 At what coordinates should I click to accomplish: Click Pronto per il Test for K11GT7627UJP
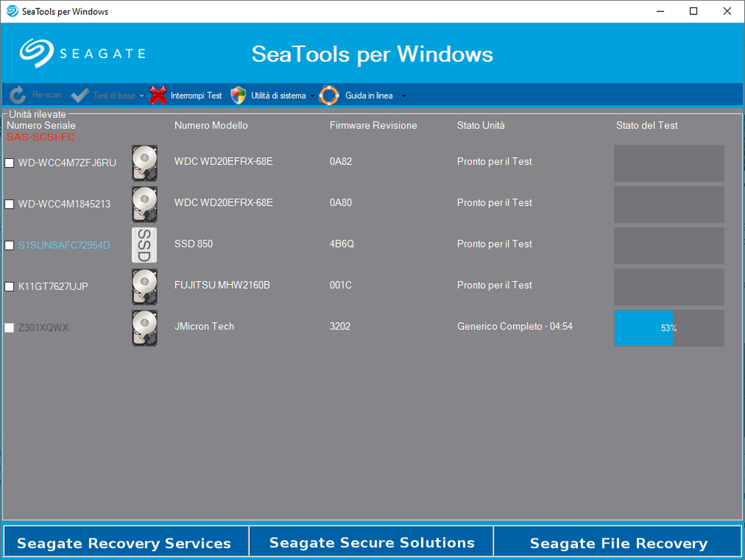(494, 285)
